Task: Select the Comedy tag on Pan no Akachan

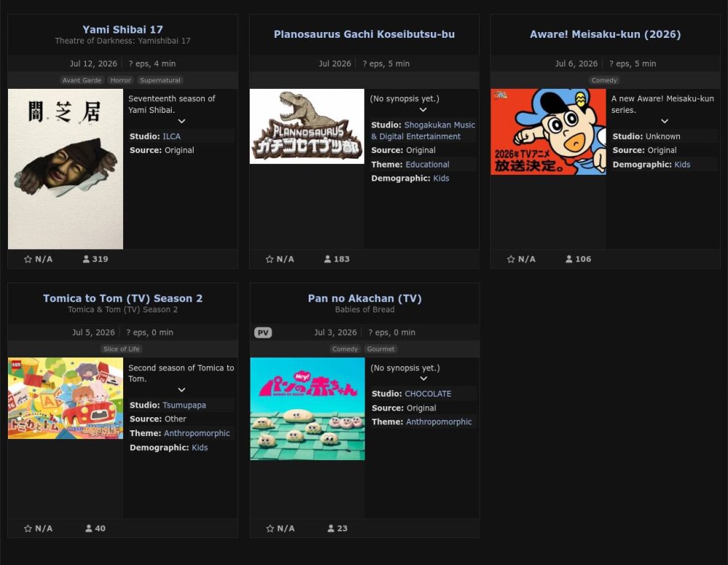Action: click(x=345, y=349)
